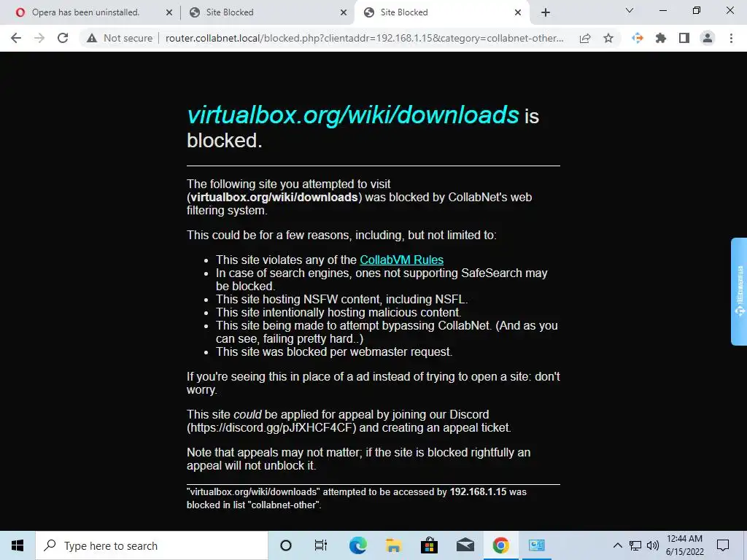Bookmark this page with the star icon

(x=608, y=38)
